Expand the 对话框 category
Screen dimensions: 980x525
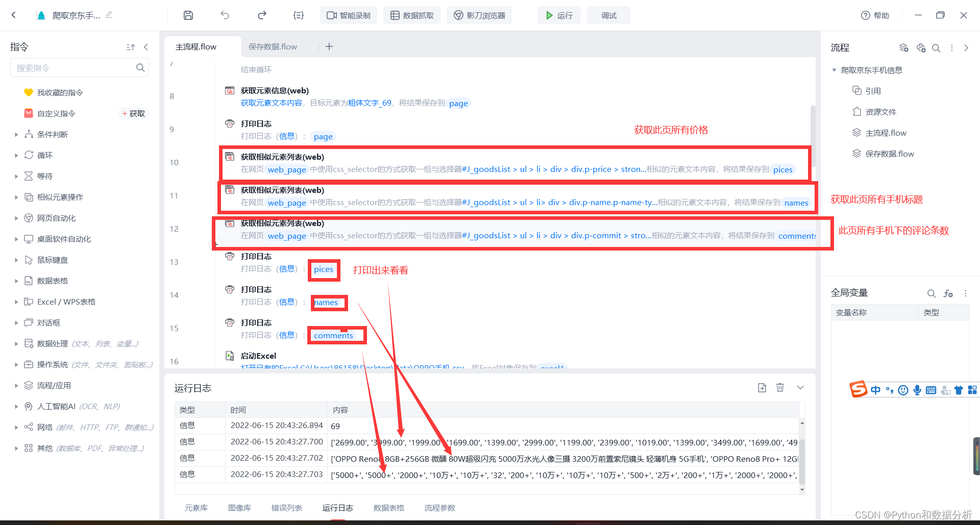tap(16, 322)
